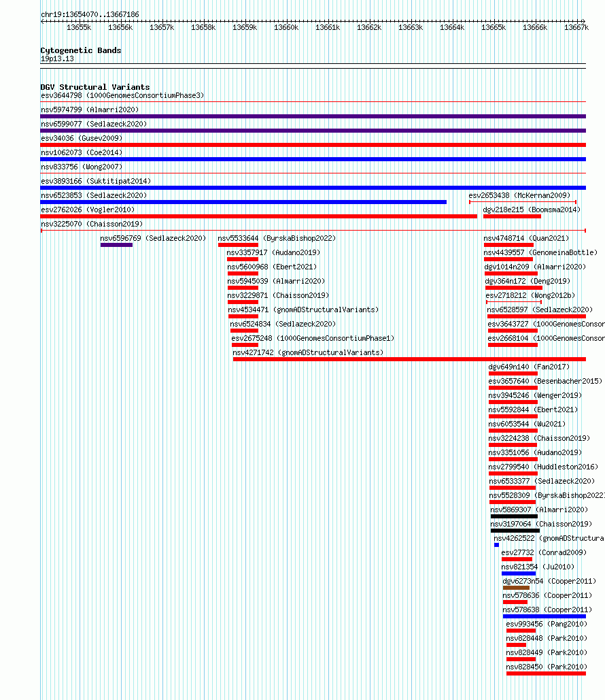
Task: Open nsv5533644 (ByrskaBishop2022) variant
Action: [x=277, y=238]
